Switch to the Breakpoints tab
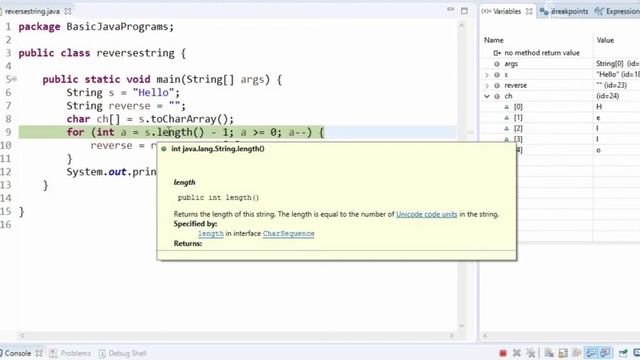The height and width of the screenshot is (360, 640). click(x=569, y=11)
